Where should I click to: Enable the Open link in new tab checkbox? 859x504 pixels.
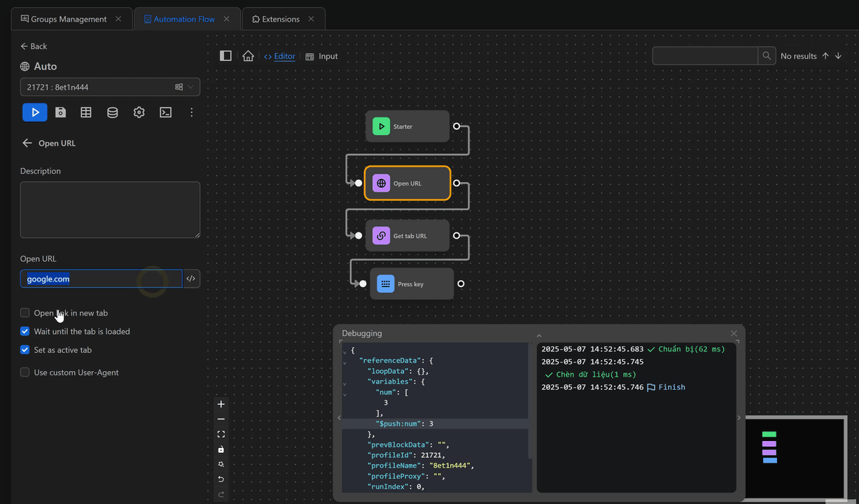click(25, 312)
